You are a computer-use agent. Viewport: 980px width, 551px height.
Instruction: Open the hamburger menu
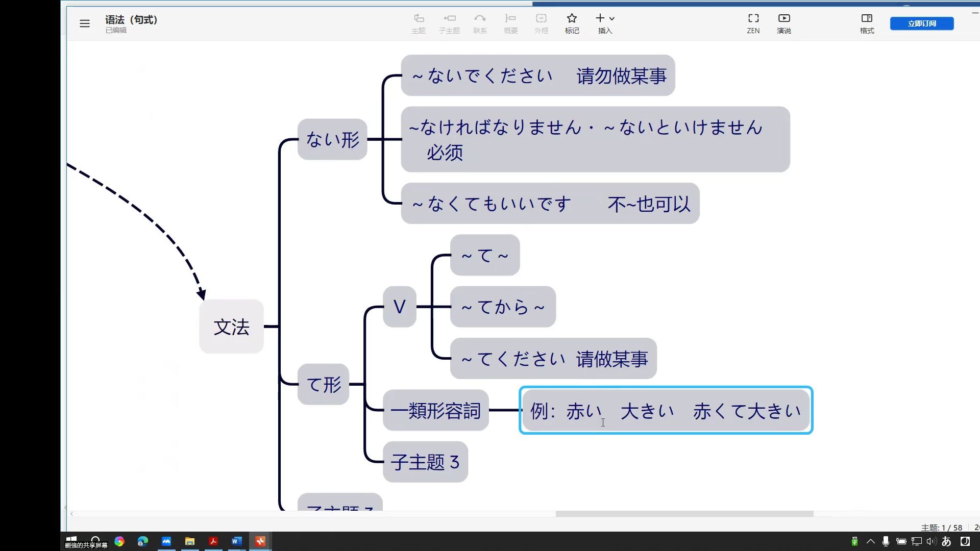pos(85,23)
